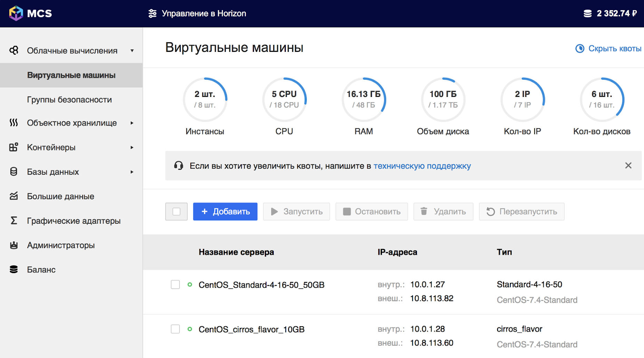Click the Standard-4-16-50 type text
The image size is (644, 358).
coord(529,284)
